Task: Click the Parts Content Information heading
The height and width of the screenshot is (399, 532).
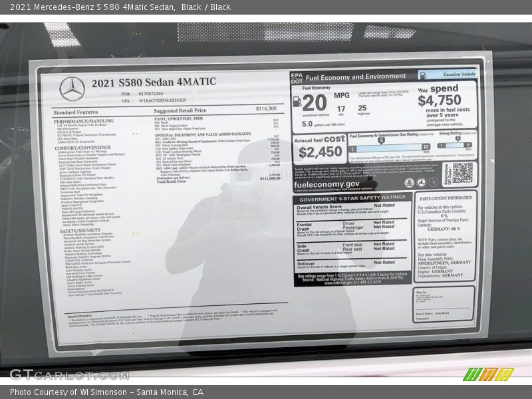Action: point(446,198)
